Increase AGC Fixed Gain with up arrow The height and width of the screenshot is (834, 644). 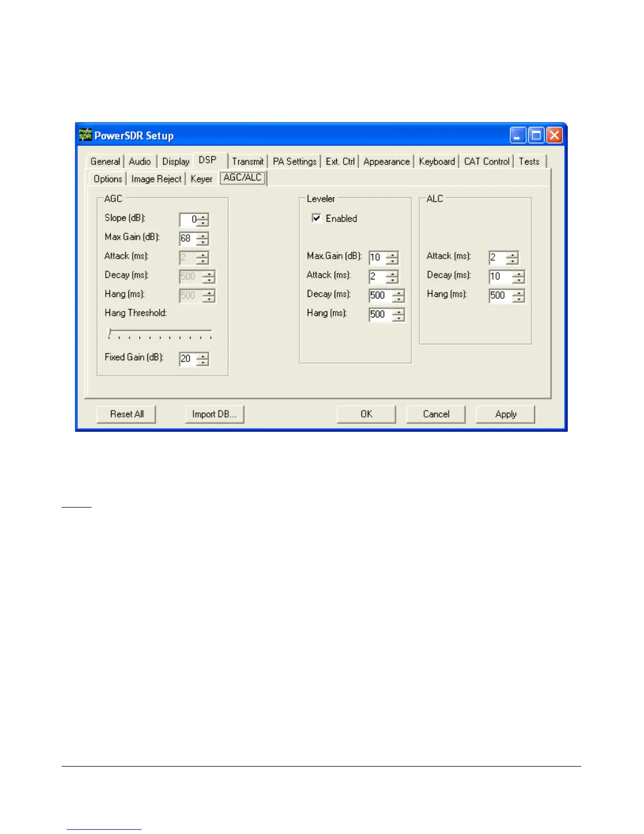pos(203,356)
